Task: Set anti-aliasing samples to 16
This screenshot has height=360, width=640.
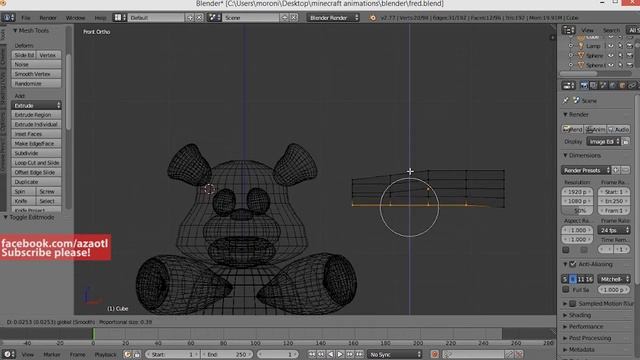Action: [589, 279]
